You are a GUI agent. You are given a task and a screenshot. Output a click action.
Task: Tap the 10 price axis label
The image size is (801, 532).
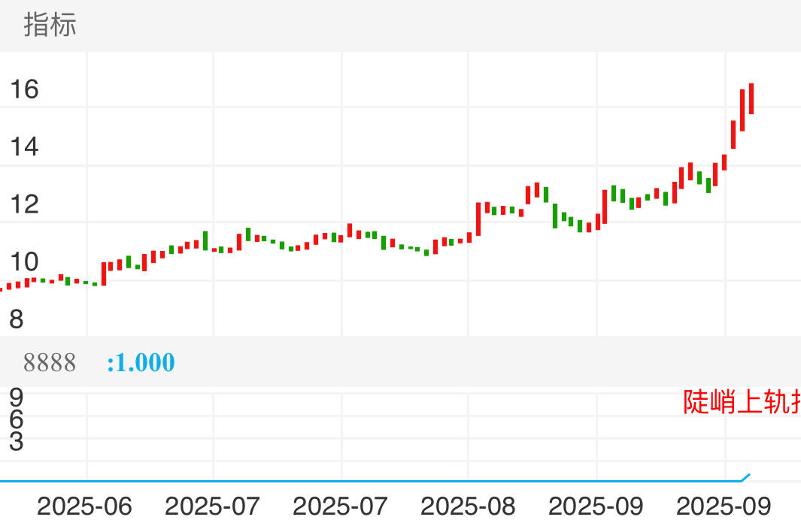24,262
